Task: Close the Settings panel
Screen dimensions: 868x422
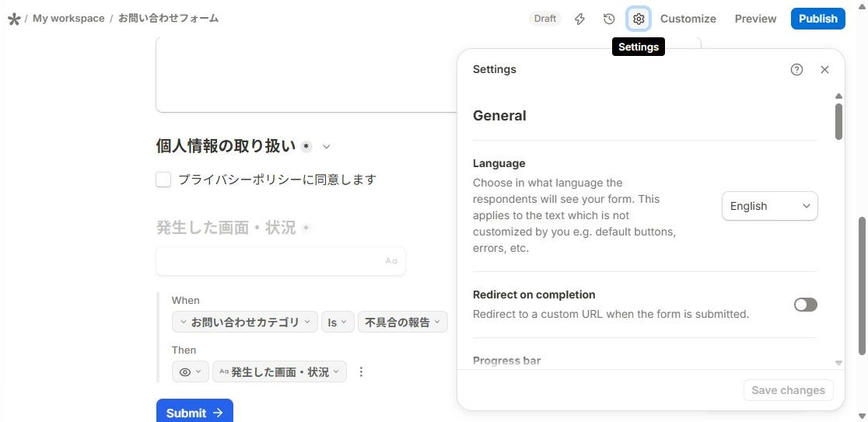Action: point(824,70)
